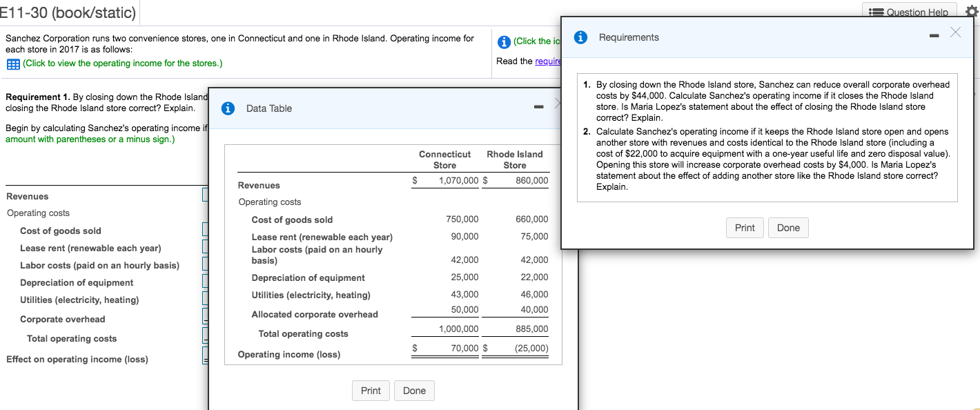
Task: Select Rhode Island cost of goods sold 660,000
Action: [532, 219]
